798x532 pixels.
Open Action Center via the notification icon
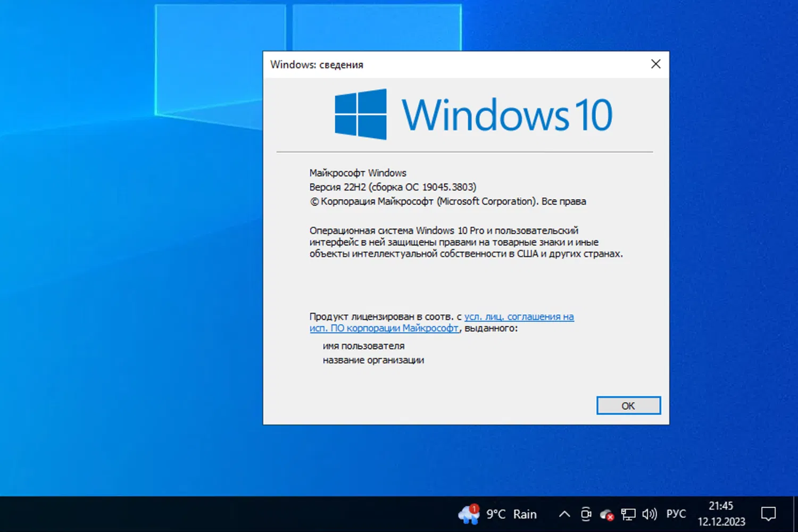pos(768,513)
